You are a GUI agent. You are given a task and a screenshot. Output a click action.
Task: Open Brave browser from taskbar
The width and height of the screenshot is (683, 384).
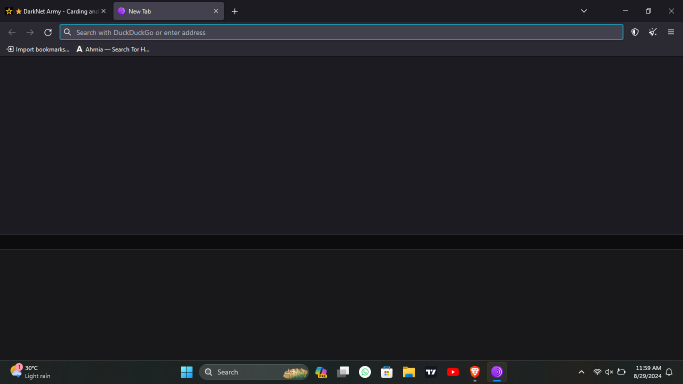[475, 372]
